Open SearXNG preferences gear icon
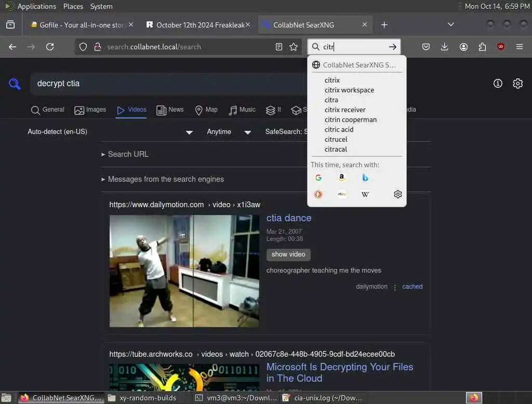The height and width of the screenshot is (404, 532). (518, 84)
